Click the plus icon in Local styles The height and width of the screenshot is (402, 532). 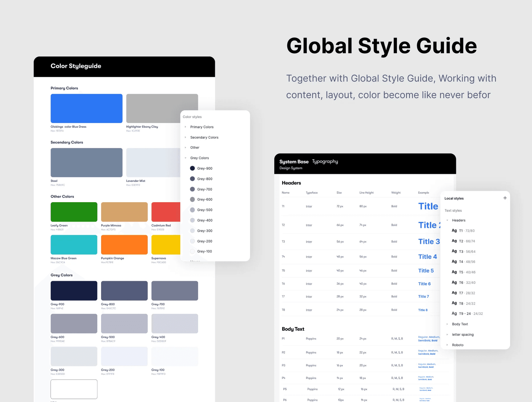pos(505,198)
